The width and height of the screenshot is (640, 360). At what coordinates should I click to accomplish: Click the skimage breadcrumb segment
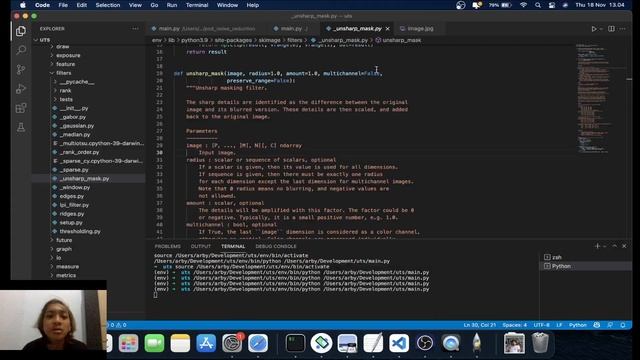coord(269,40)
